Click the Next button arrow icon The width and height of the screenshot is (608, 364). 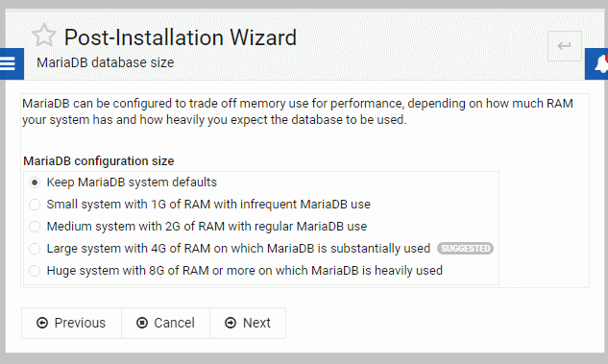coord(231,323)
